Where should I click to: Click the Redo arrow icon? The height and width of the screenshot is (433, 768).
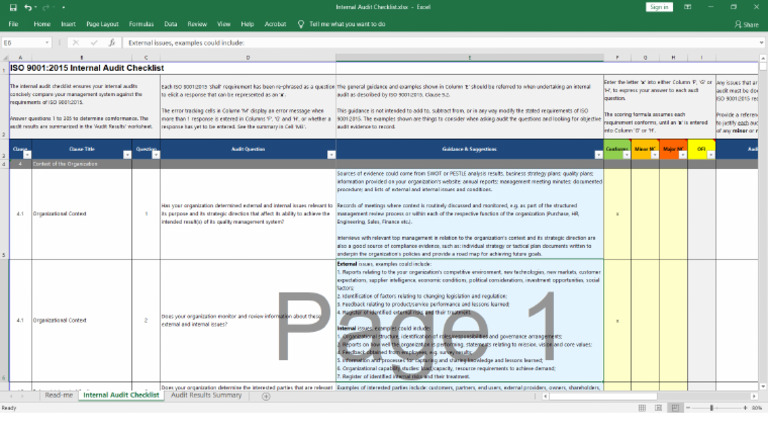tap(46, 7)
